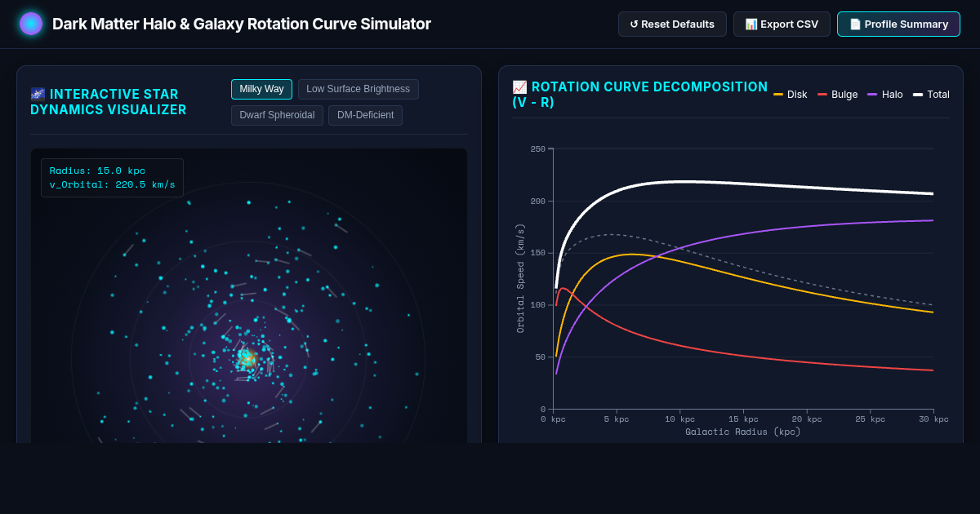Viewport: 980px width, 514px height.
Task: Click the white Total legend swatch
Action: tap(918, 95)
